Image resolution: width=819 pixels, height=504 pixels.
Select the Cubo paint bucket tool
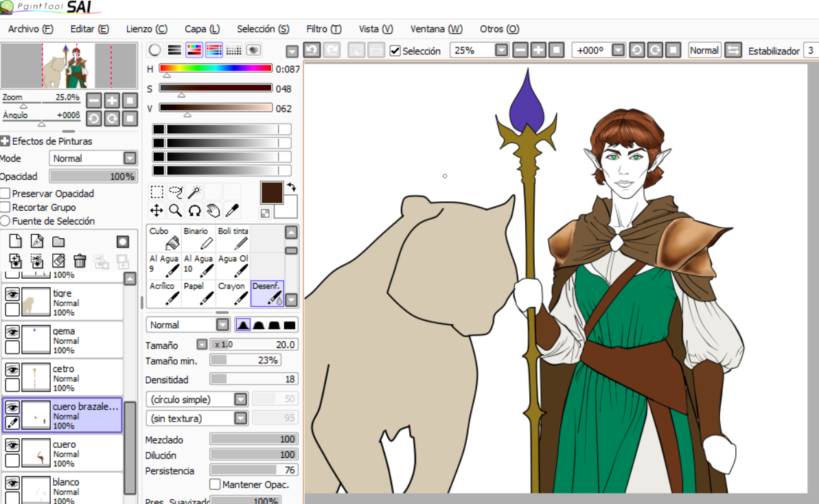[163, 238]
